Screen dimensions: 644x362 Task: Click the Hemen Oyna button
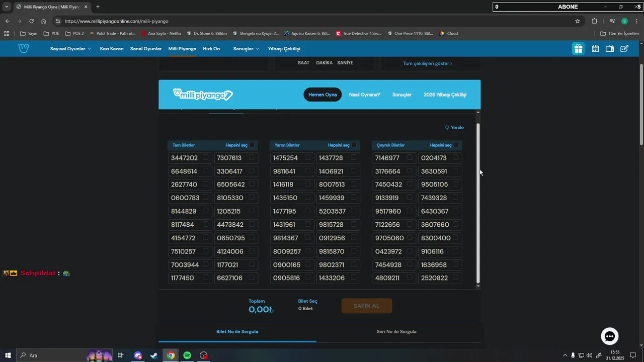tap(323, 95)
